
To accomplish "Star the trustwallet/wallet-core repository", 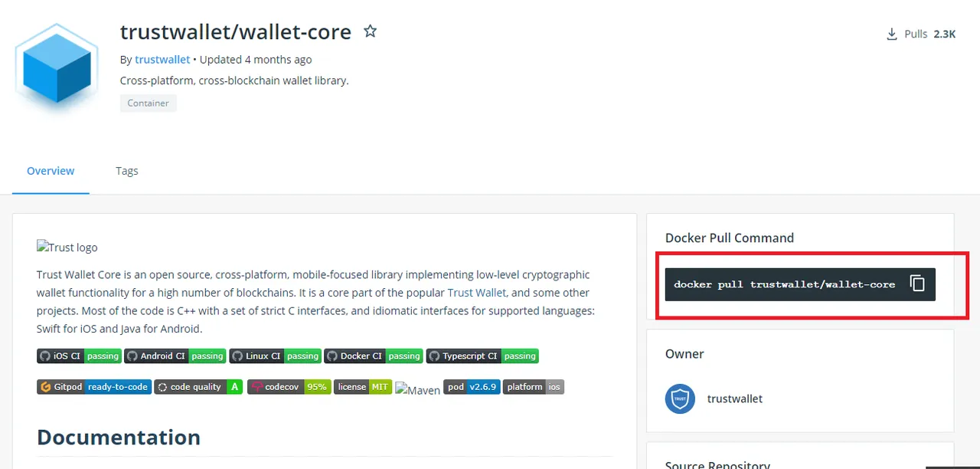I will point(370,31).
